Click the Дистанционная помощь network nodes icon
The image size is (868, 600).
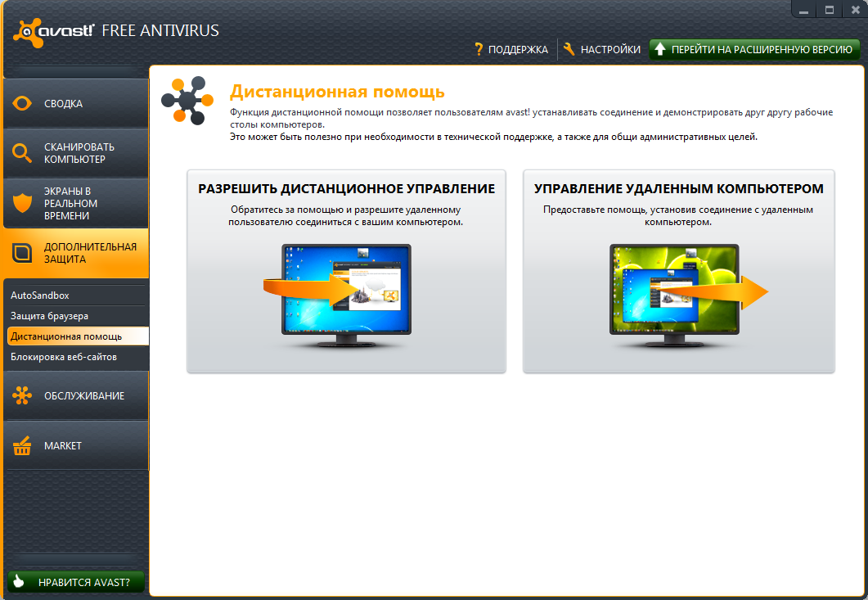pyautogui.click(x=187, y=101)
